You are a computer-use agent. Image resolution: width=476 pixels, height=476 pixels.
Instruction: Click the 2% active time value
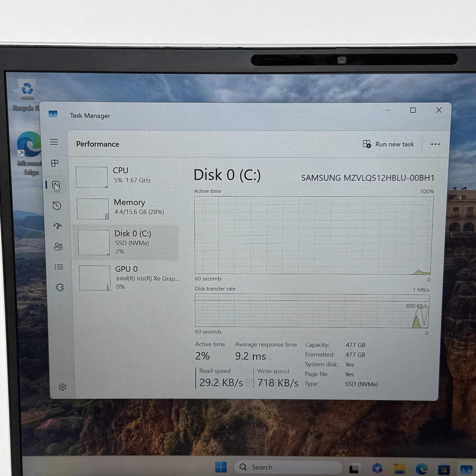[202, 356]
